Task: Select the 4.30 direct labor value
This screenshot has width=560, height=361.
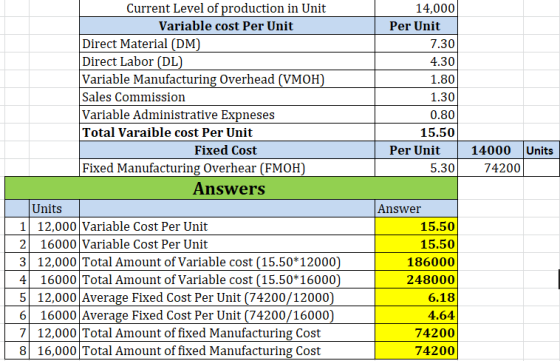Action: 416,61
